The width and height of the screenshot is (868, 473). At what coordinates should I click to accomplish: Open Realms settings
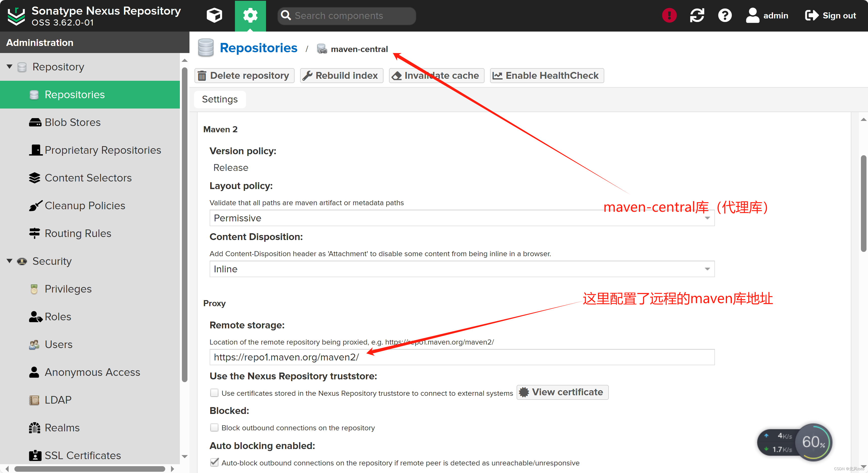pyautogui.click(x=62, y=428)
